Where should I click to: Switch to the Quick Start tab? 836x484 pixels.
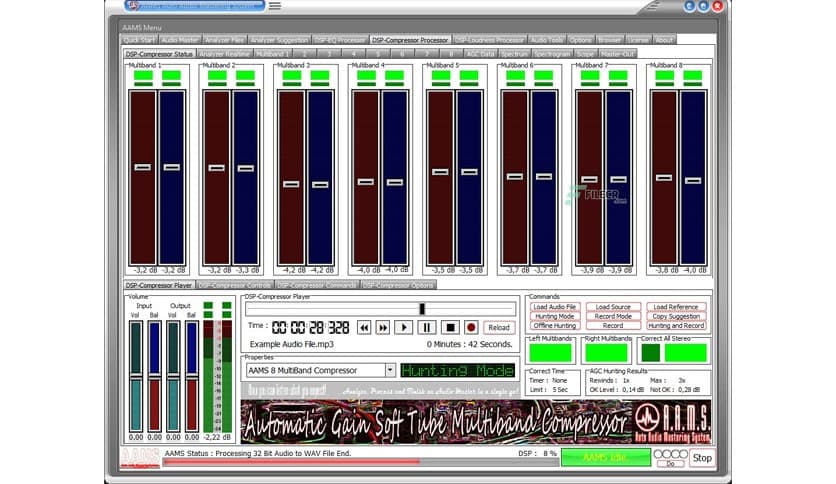(x=139, y=40)
